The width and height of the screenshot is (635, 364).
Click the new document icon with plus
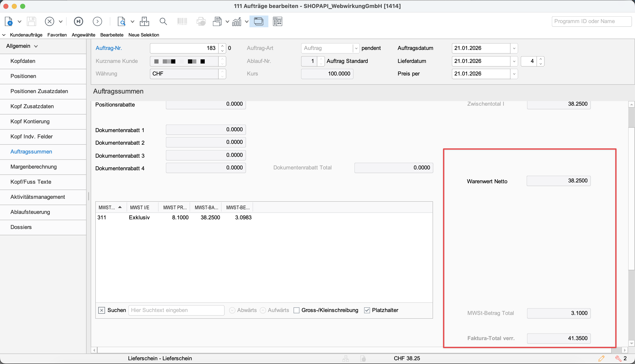tap(9, 22)
